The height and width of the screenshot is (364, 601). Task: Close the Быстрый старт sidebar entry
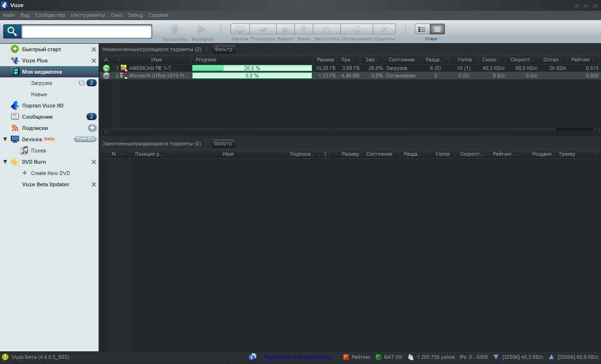click(x=93, y=49)
